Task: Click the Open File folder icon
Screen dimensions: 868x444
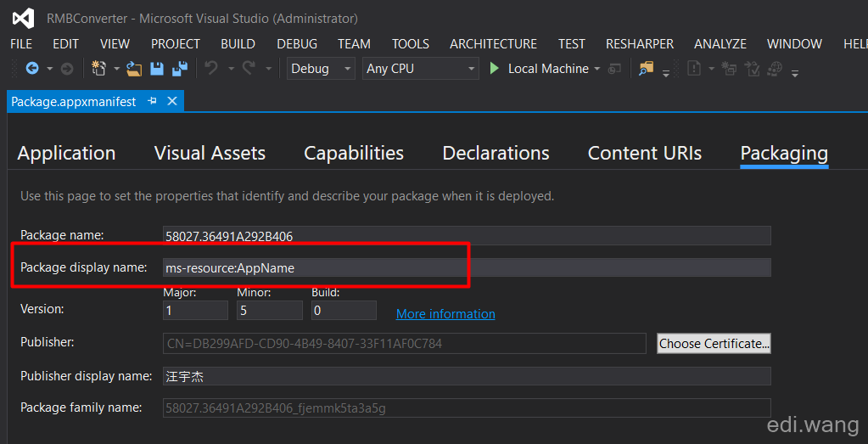Action: 134,69
